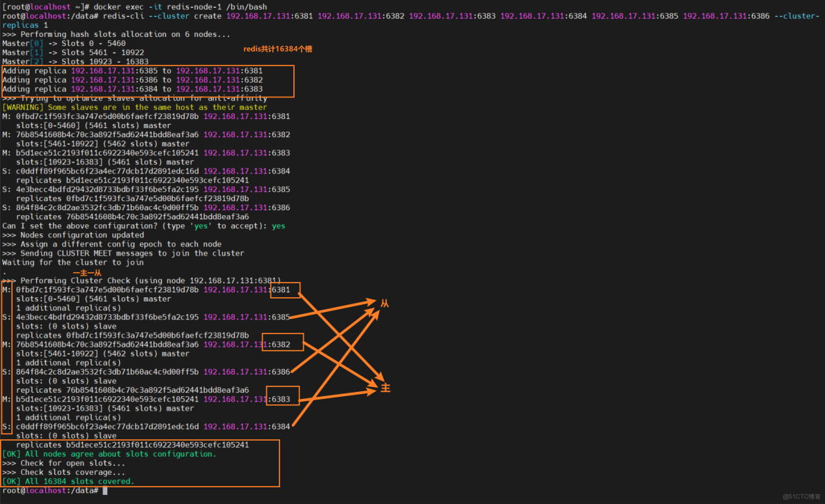Click the boxed port 6382 highlight
825x504 pixels.
[283, 342]
